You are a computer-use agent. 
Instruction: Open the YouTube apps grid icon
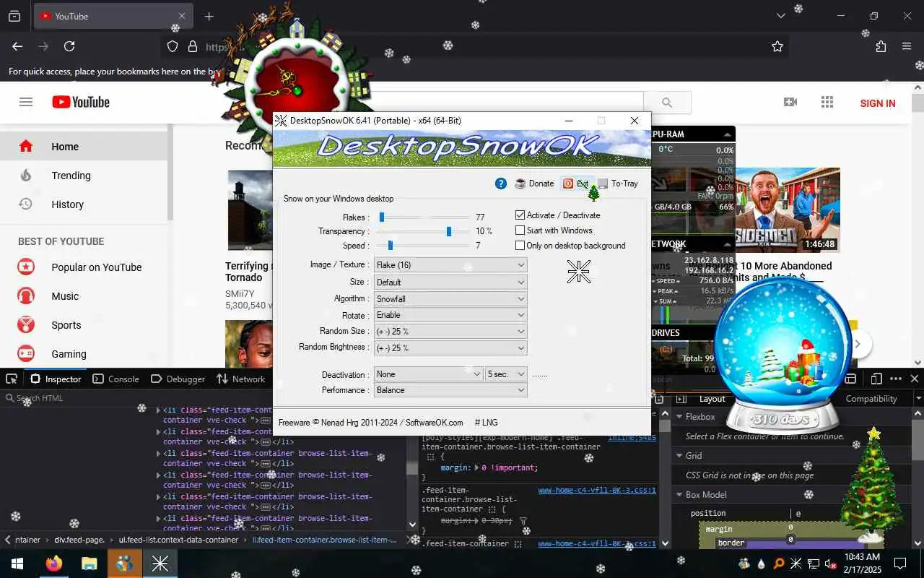827,103
